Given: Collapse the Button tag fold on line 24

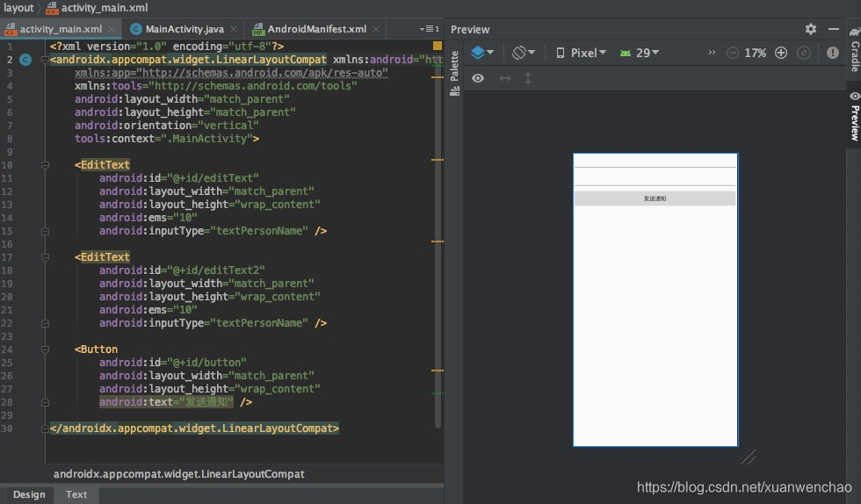Looking at the screenshot, I should tap(45, 349).
